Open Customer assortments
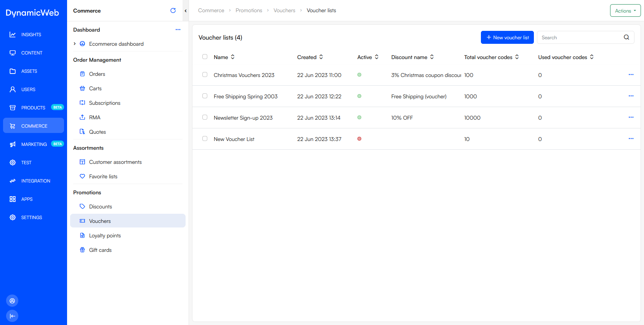 (128, 162)
